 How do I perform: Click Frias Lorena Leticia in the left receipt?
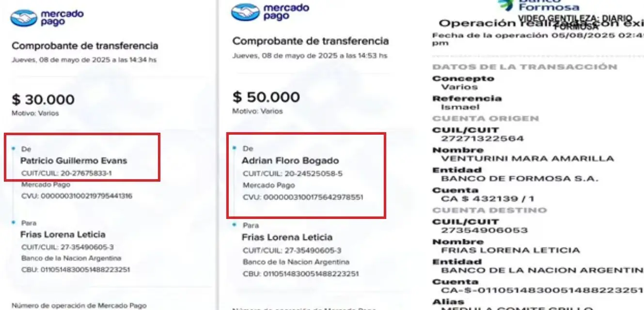[x=63, y=234]
